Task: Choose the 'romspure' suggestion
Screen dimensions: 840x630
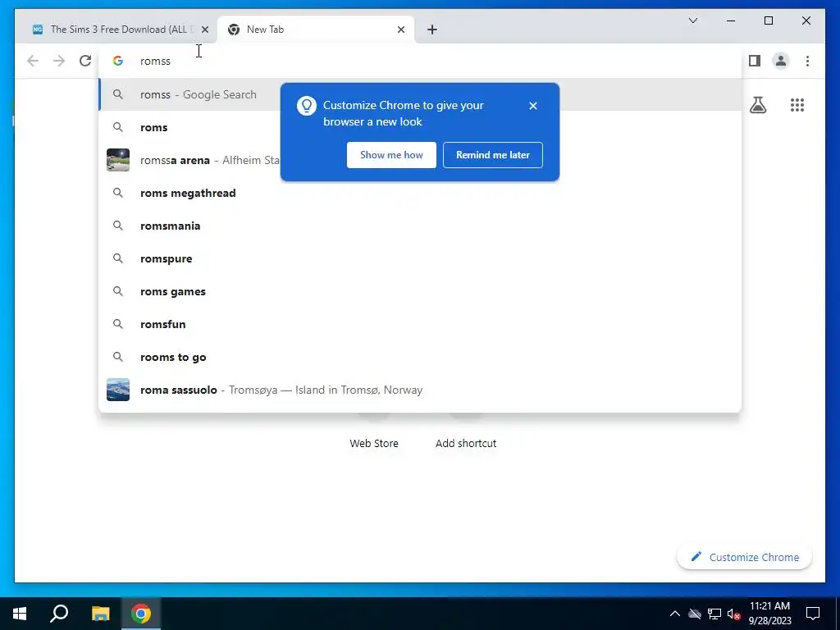Action: [420, 258]
